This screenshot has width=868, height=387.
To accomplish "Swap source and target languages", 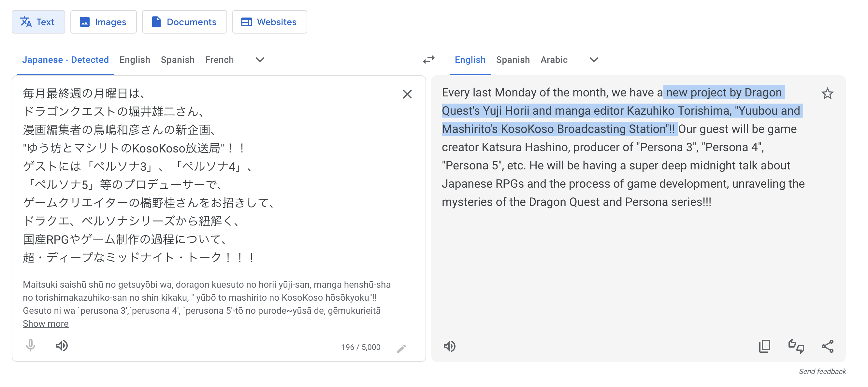I will click(428, 60).
